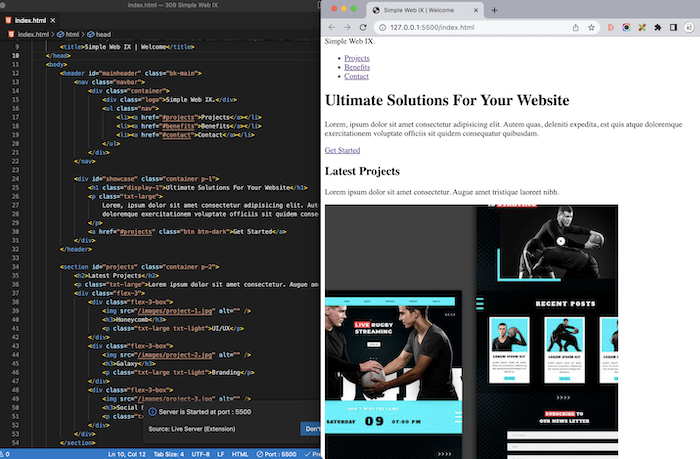Click line number 34 in the gutter
The image size is (700, 459).
click(x=16, y=267)
